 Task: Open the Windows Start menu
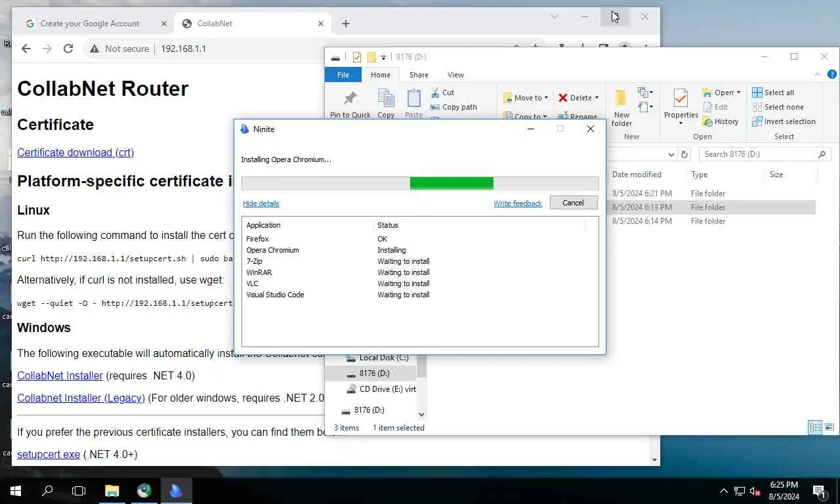(x=16, y=490)
